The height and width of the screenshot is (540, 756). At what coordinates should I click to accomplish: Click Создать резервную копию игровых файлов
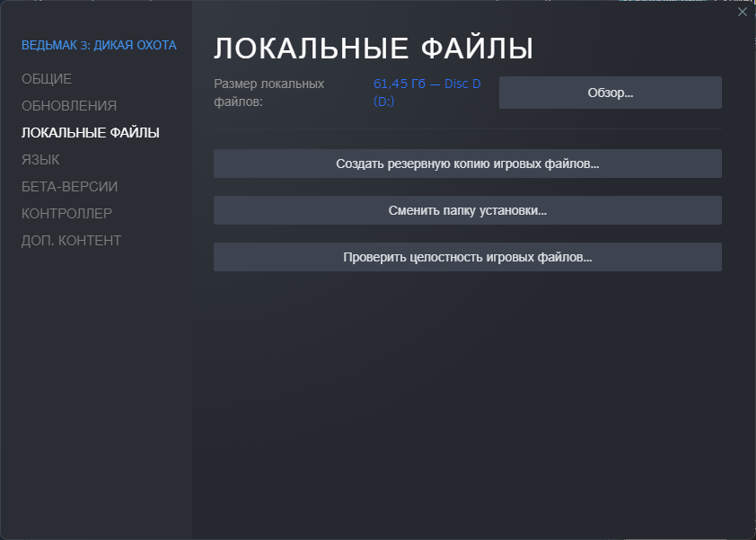(x=467, y=164)
